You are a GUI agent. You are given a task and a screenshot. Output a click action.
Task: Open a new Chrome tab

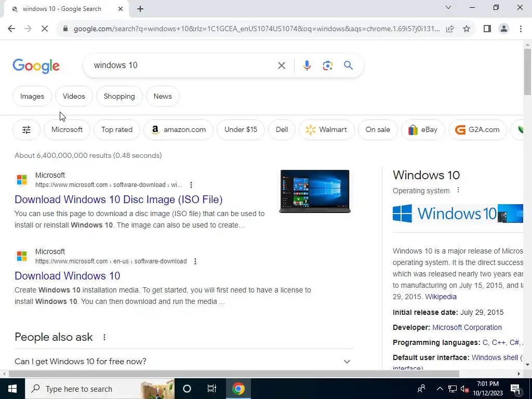140,9
